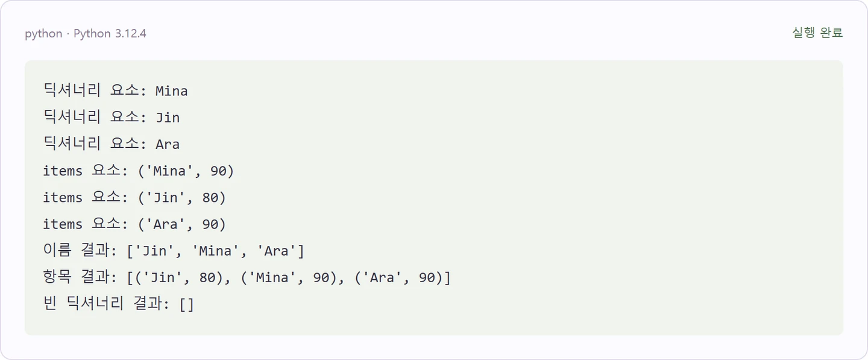This screenshot has height=360, width=868.
Task: Click the name "Mina" in first output line
Action: point(172,91)
